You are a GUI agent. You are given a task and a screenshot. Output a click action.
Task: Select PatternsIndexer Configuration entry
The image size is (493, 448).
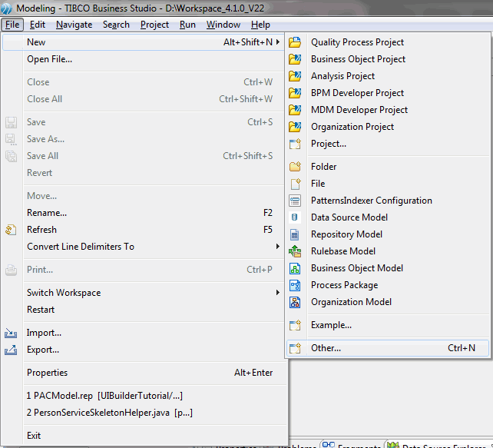click(x=388, y=201)
